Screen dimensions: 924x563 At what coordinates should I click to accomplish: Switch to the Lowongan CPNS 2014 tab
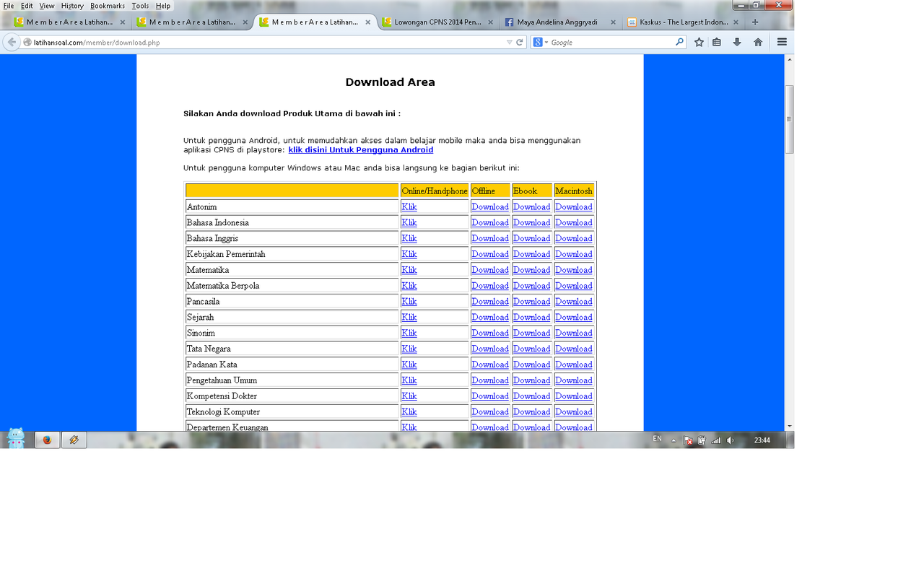tap(437, 22)
